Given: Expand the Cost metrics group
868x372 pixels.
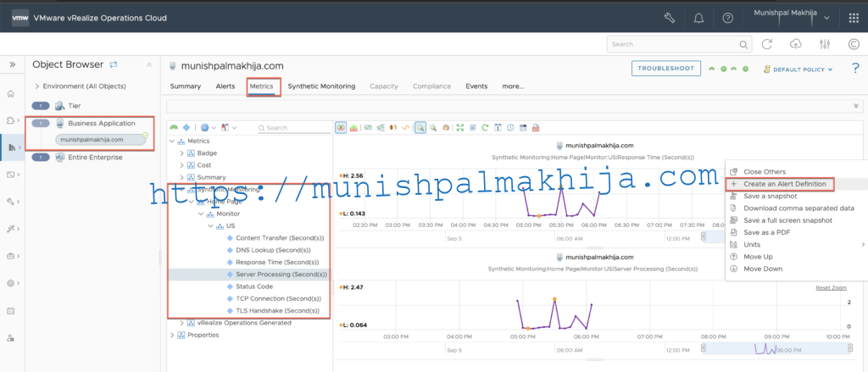Looking at the screenshot, I should coord(181,165).
